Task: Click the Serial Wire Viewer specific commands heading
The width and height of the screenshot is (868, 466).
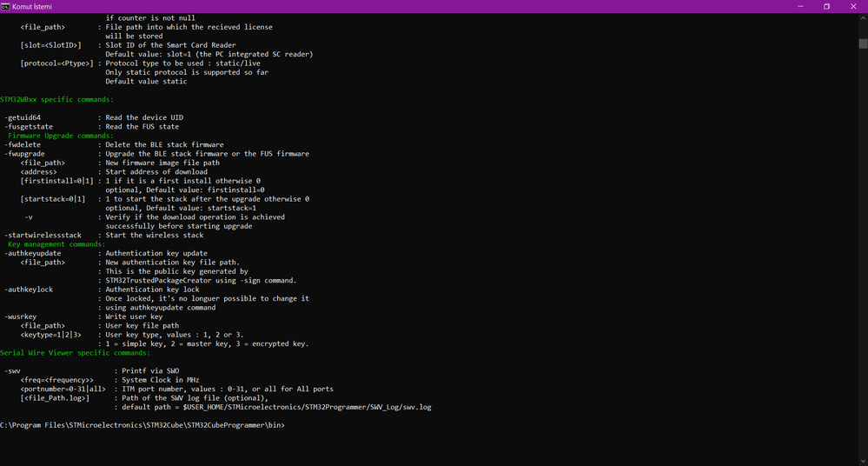Action: point(75,352)
